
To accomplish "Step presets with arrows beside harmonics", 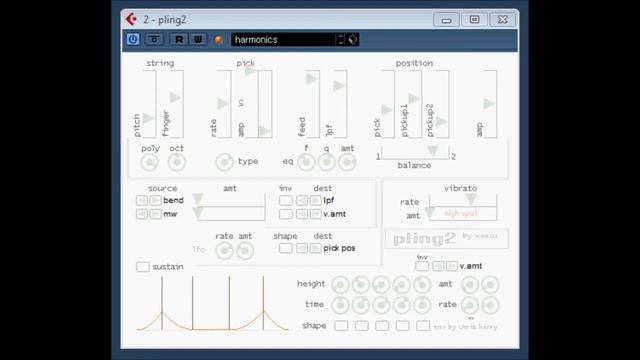I will (x=340, y=40).
